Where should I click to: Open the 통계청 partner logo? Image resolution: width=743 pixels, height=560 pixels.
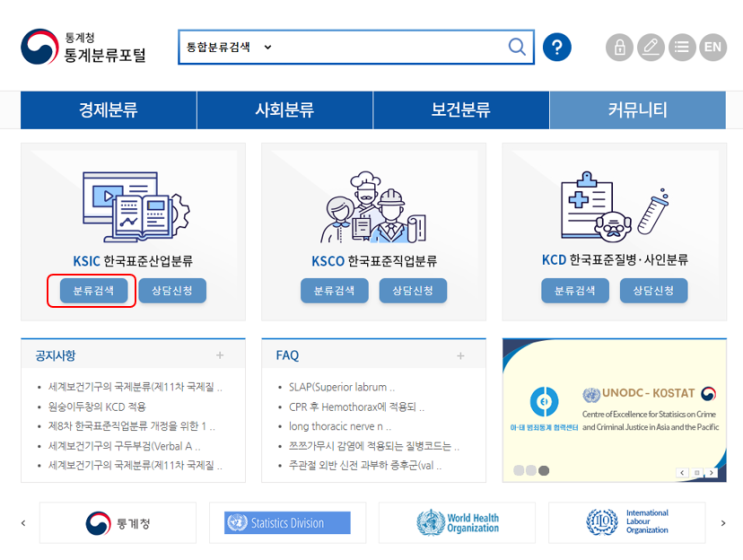118,523
